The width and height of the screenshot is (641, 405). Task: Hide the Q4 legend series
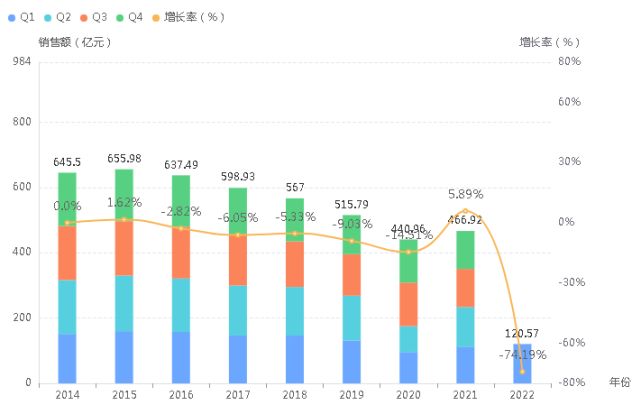click(129, 17)
